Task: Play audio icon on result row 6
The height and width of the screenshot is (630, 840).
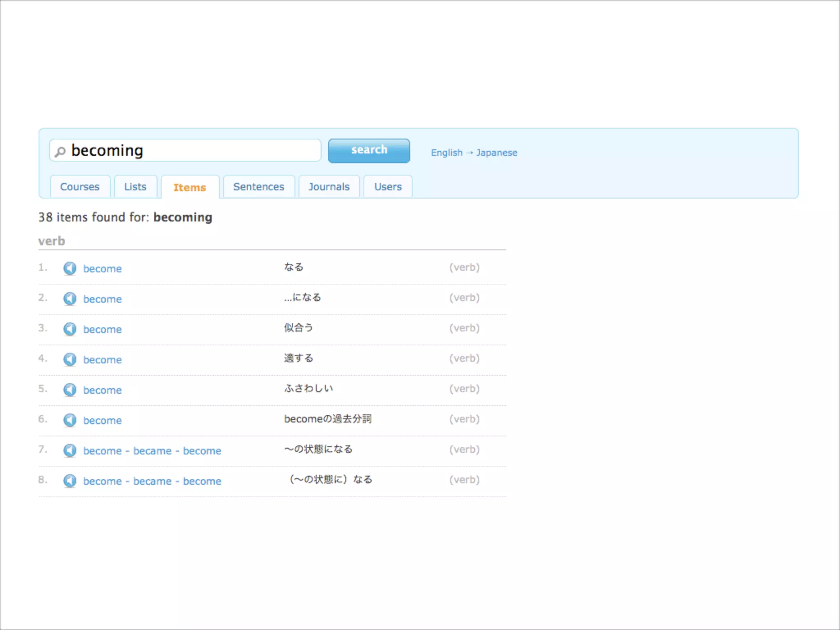Action: point(70,420)
